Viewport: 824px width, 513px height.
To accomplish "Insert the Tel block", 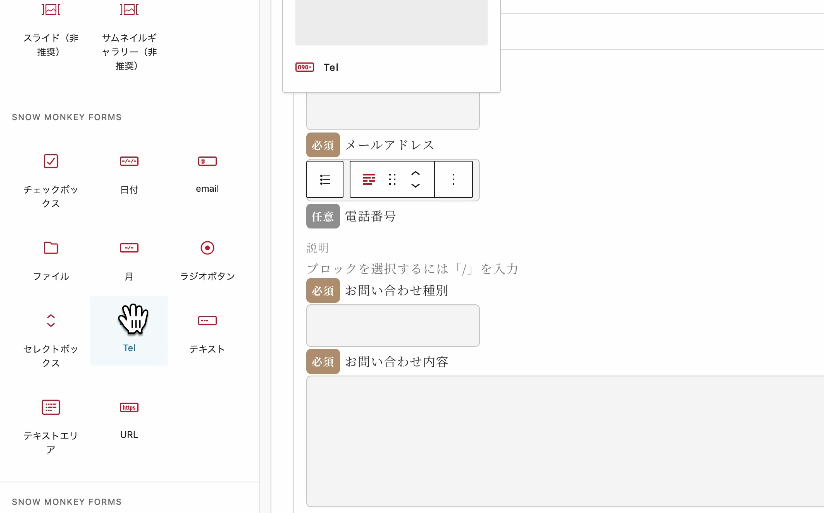I will [129, 331].
